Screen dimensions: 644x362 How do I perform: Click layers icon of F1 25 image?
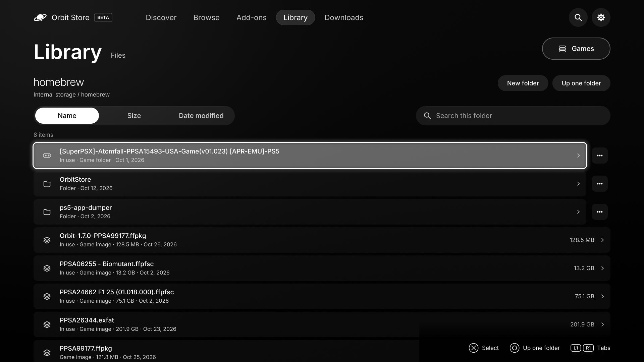click(47, 296)
